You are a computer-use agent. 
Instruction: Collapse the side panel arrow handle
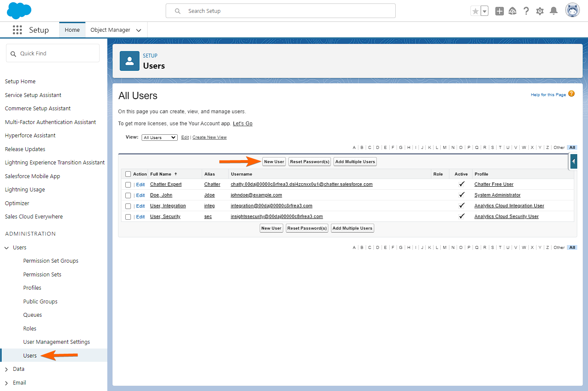[x=574, y=162]
